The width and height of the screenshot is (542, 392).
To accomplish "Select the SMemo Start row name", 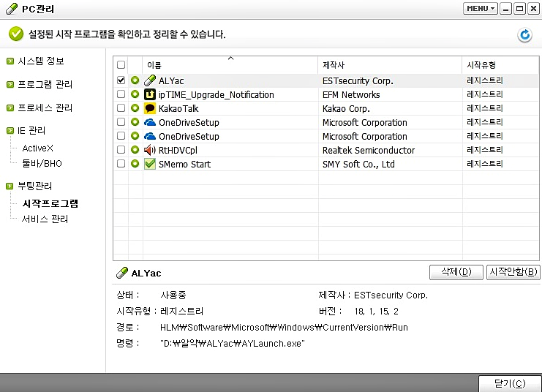I will click(184, 165).
